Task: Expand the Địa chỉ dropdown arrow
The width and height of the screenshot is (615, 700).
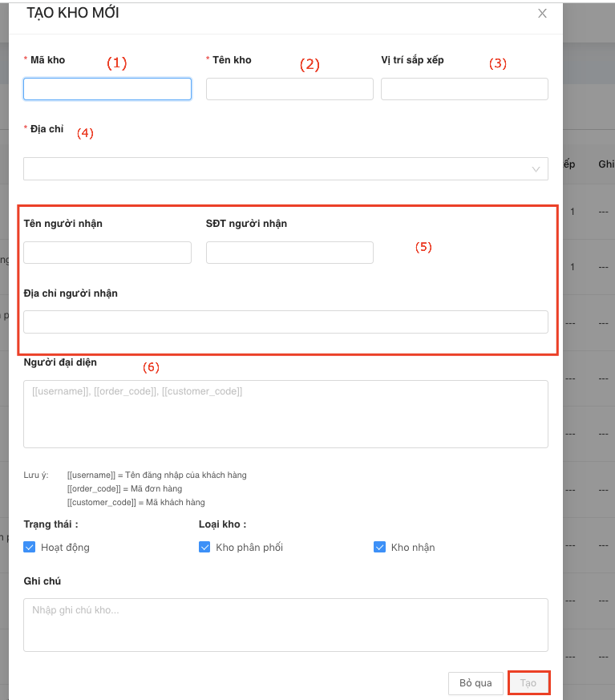Action: [536, 169]
